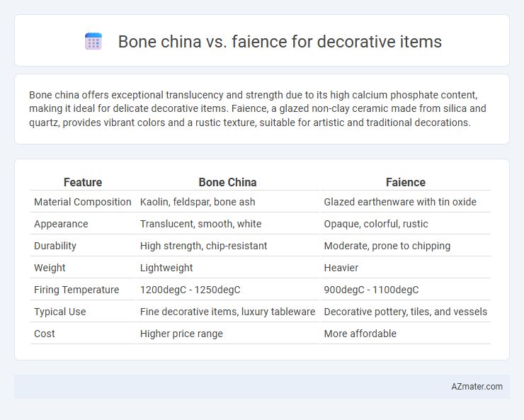Click the 'Cost' row label
524x420 pixels.
point(45,334)
